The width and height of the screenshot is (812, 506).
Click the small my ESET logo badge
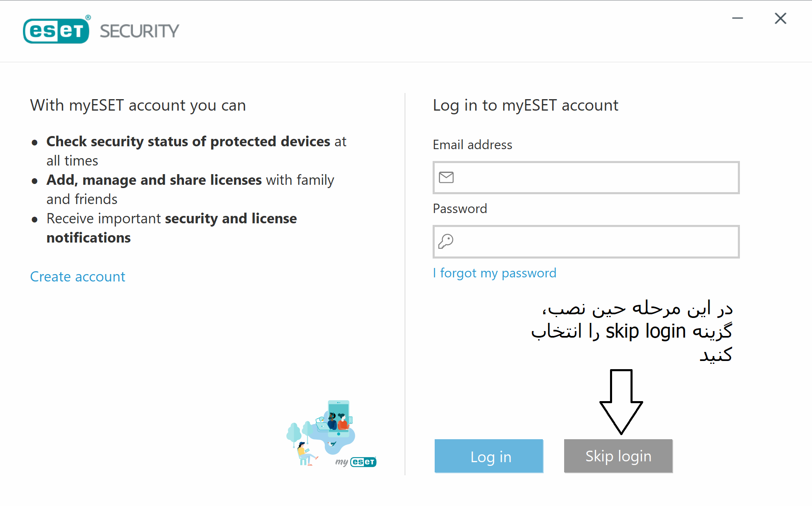tap(356, 462)
